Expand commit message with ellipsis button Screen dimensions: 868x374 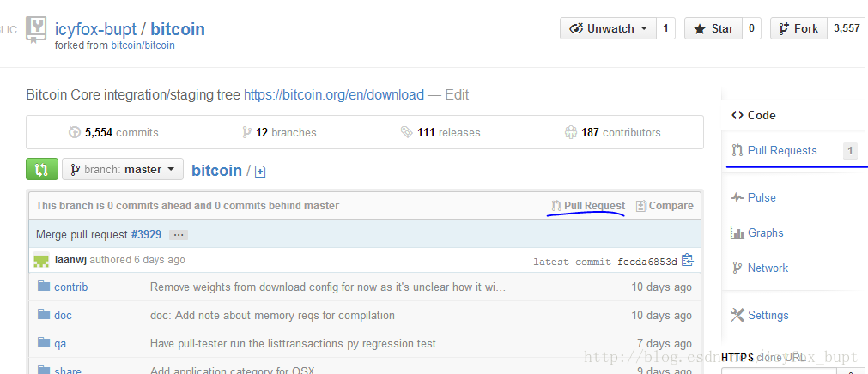pos(179,235)
